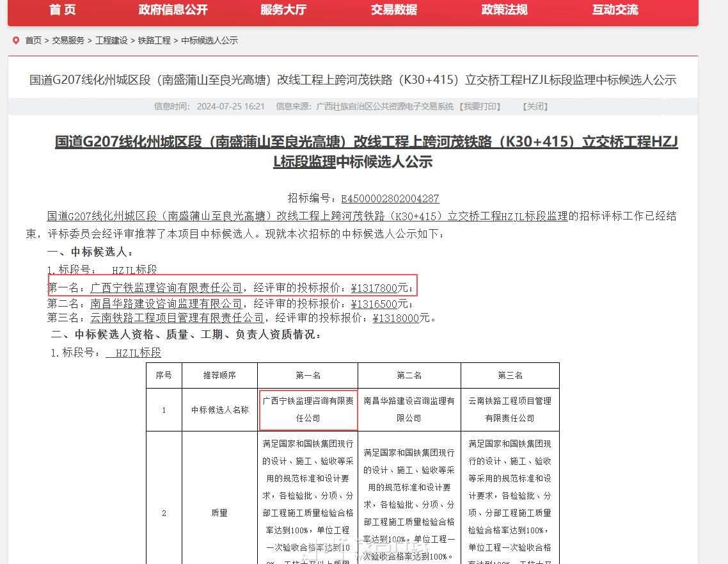Click second place company 南昌华路建设咨询监理有限公司 in text
The height and width of the screenshot is (564, 728).
[x=166, y=304]
